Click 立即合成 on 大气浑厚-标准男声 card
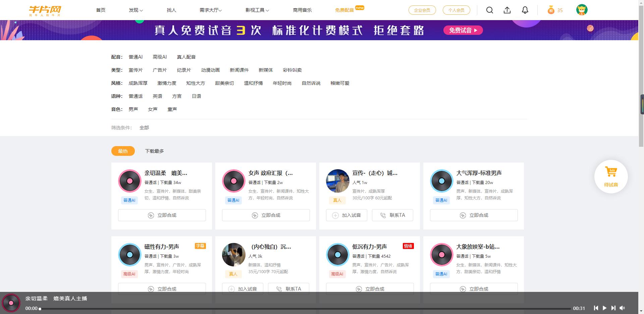Screen dimensions: 644x314 pos(473,215)
